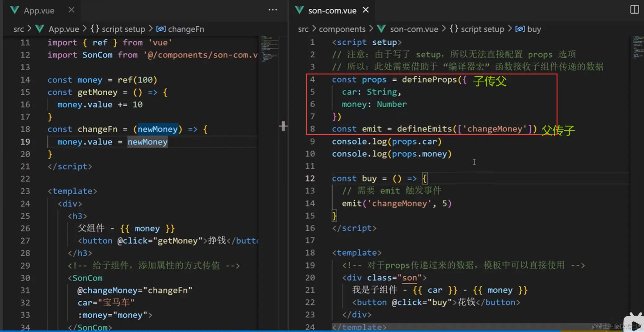Open buy breadcrumb symbol
644x332 pixels.
click(534, 29)
